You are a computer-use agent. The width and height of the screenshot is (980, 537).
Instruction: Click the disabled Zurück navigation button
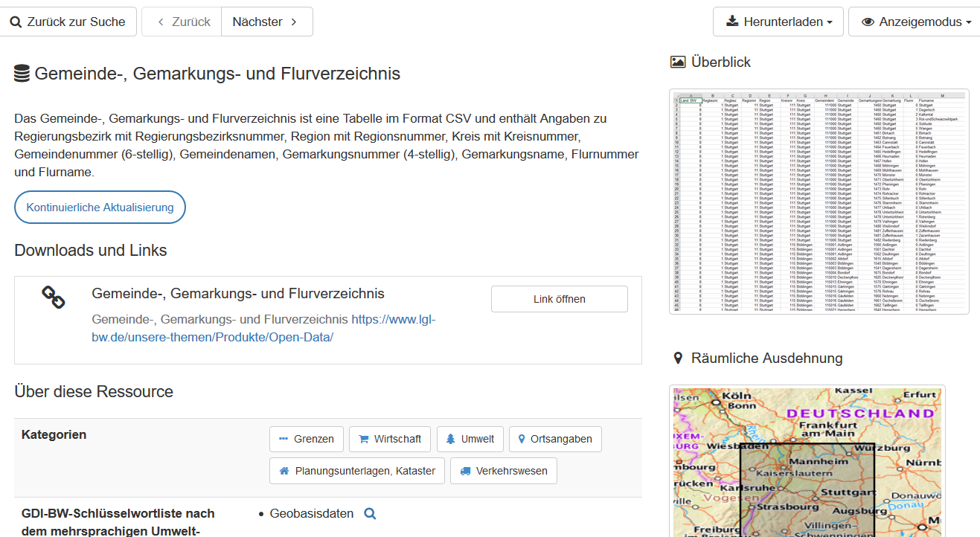(182, 22)
